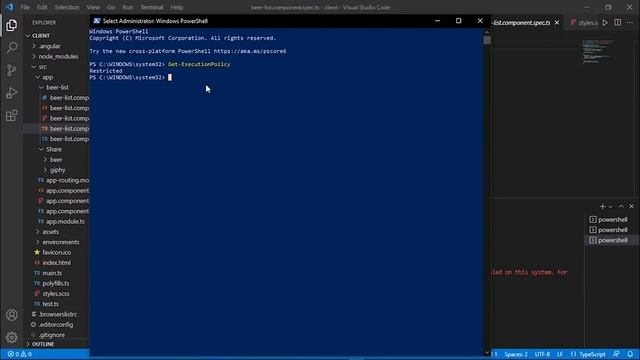Change encoding via UTF-8 status item
This screenshot has width=640, height=360.
tap(542, 354)
